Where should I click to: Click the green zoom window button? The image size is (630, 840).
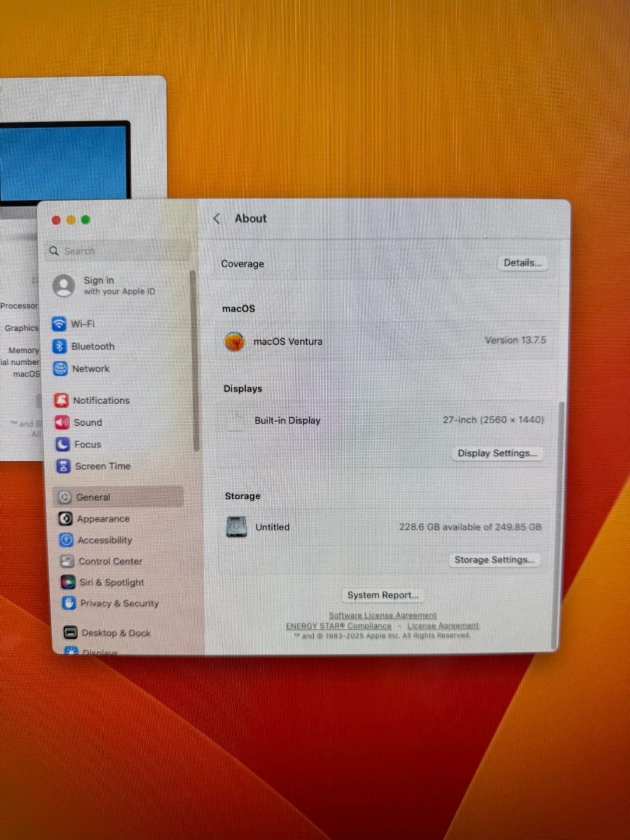(86, 220)
